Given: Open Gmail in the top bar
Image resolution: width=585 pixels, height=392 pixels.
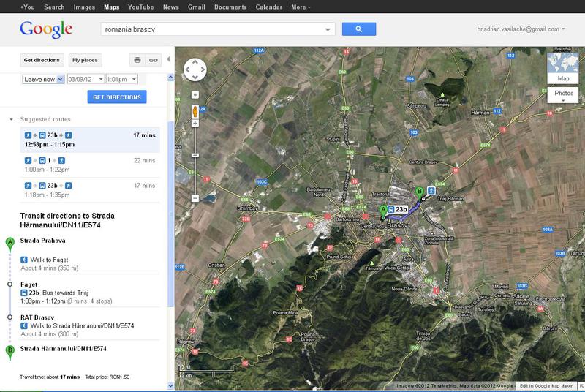Looking at the screenshot, I should click(196, 7).
